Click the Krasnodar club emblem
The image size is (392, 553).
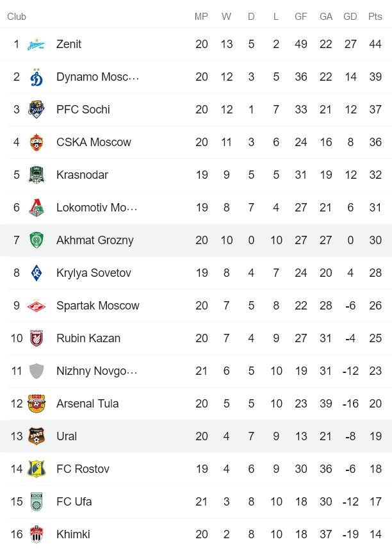pos(38,175)
